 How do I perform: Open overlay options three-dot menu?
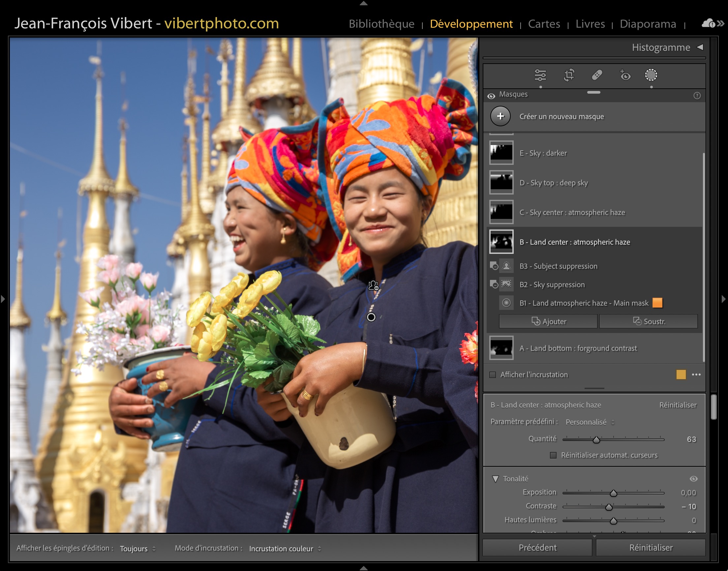696,375
